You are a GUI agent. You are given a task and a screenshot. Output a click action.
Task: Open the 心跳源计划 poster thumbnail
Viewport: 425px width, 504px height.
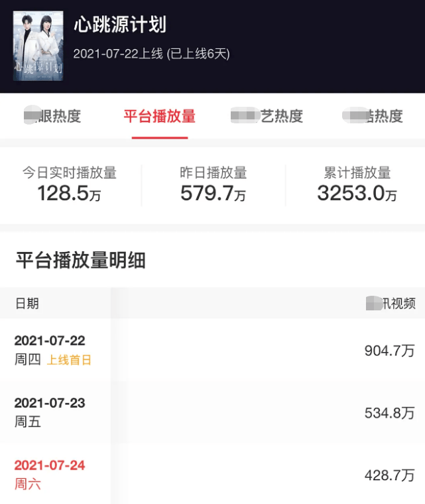point(38,46)
